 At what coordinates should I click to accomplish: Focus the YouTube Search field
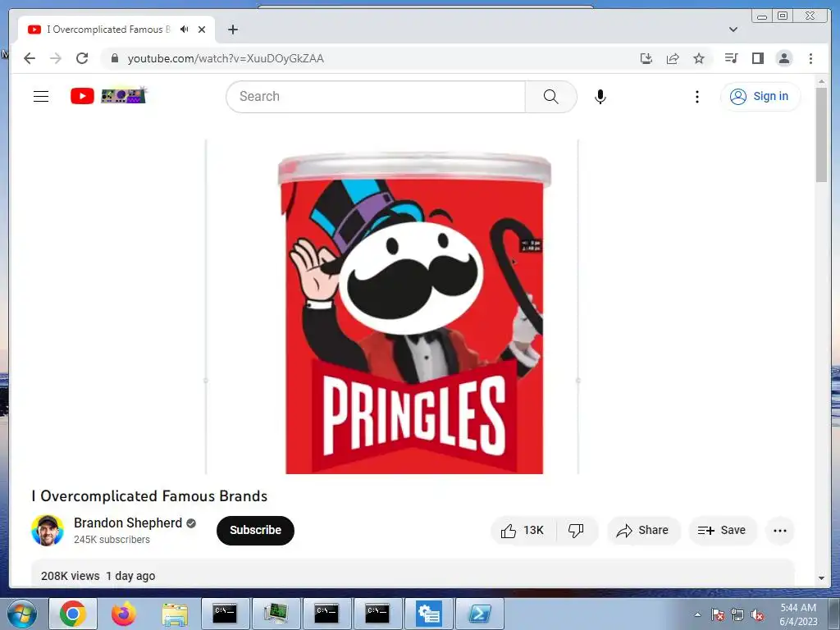coord(376,97)
